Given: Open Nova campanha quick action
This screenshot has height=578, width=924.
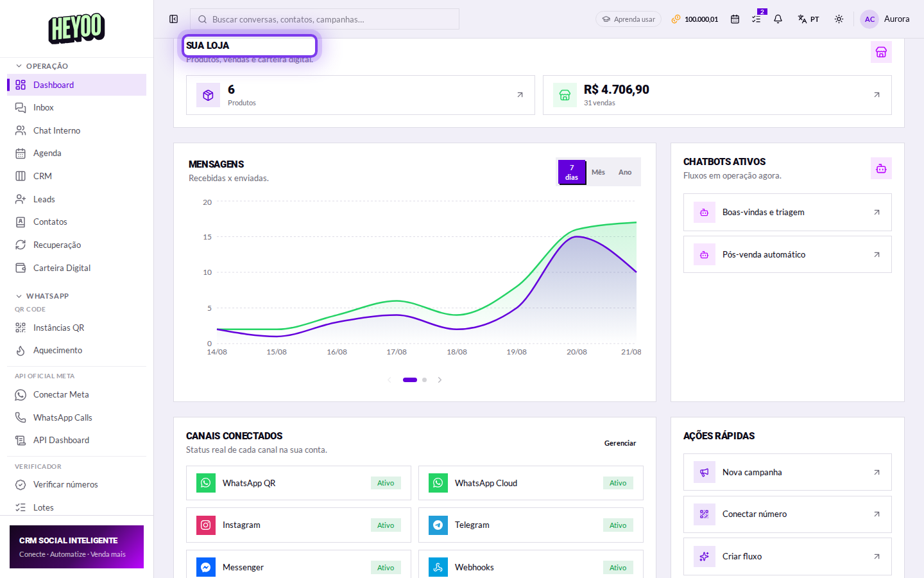Looking at the screenshot, I should click(x=787, y=472).
